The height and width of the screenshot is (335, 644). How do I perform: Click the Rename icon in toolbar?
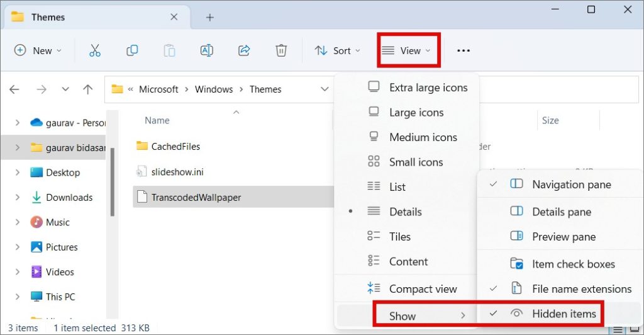pyautogui.click(x=206, y=50)
